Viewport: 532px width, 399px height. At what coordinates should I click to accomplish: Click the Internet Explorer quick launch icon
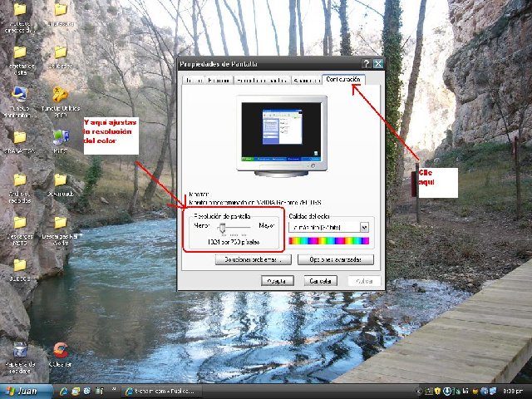tap(63, 391)
